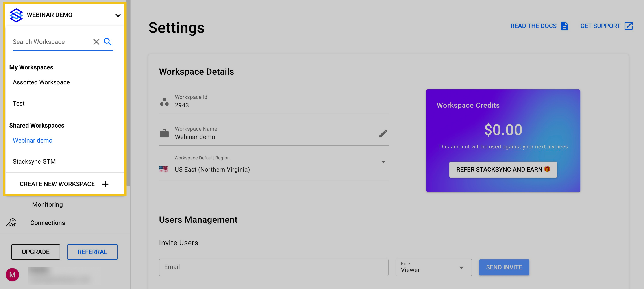
Task: Click the Send Invite button
Action: [x=504, y=267]
